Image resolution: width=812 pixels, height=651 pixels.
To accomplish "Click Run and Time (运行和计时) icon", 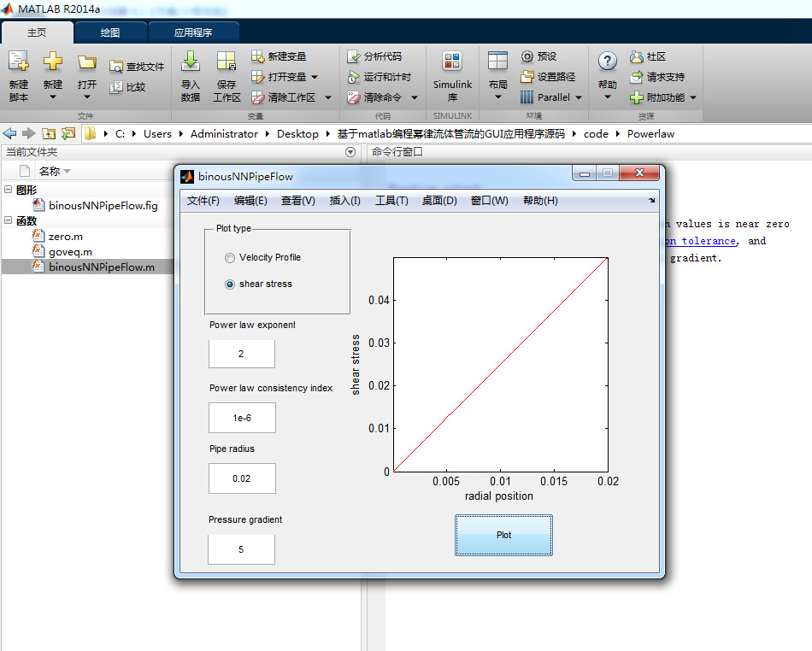I will click(x=354, y=77).
